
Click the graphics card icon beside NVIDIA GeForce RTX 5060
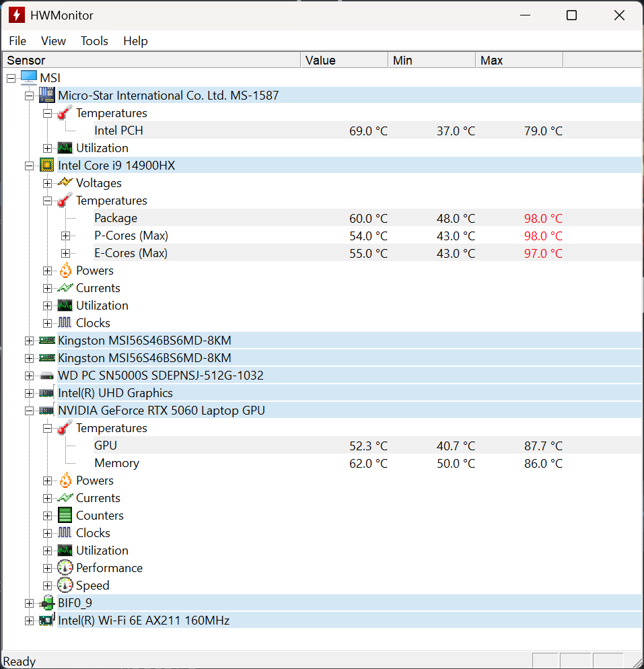47,410
